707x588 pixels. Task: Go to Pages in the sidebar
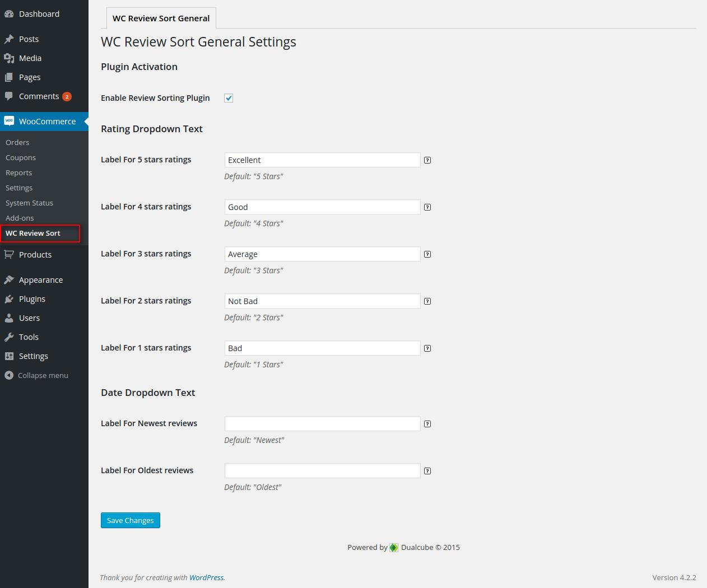click(x=44, y=77)
